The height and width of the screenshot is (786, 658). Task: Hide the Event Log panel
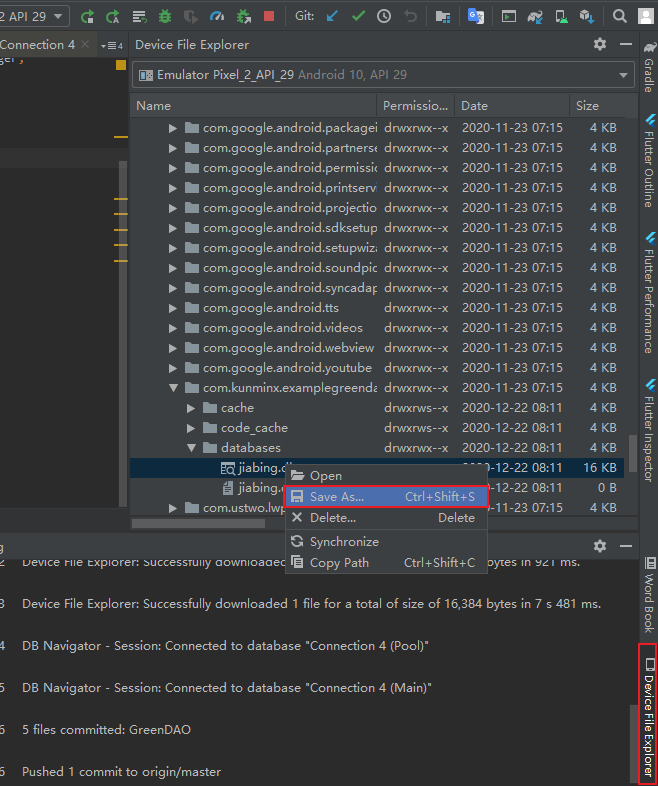(x=626, y=546)
